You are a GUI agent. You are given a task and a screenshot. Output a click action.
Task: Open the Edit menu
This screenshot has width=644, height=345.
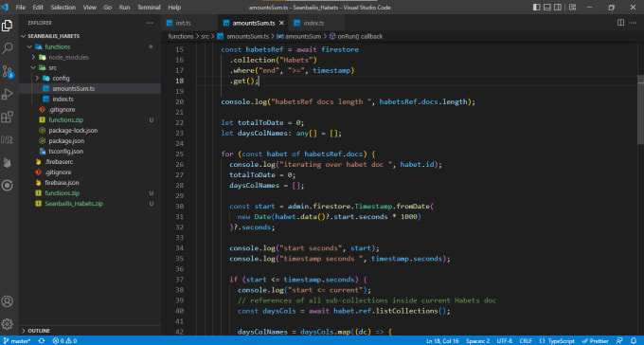[x=38, y=8]
